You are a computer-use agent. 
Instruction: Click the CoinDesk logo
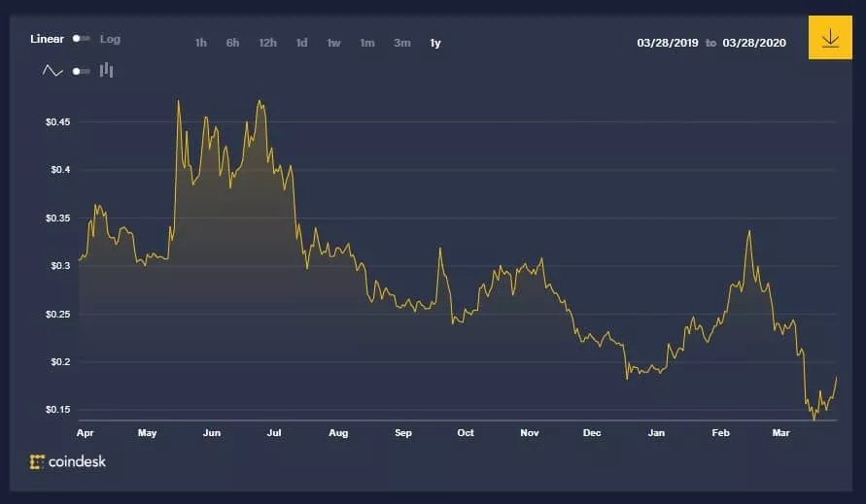coord(68,462)
